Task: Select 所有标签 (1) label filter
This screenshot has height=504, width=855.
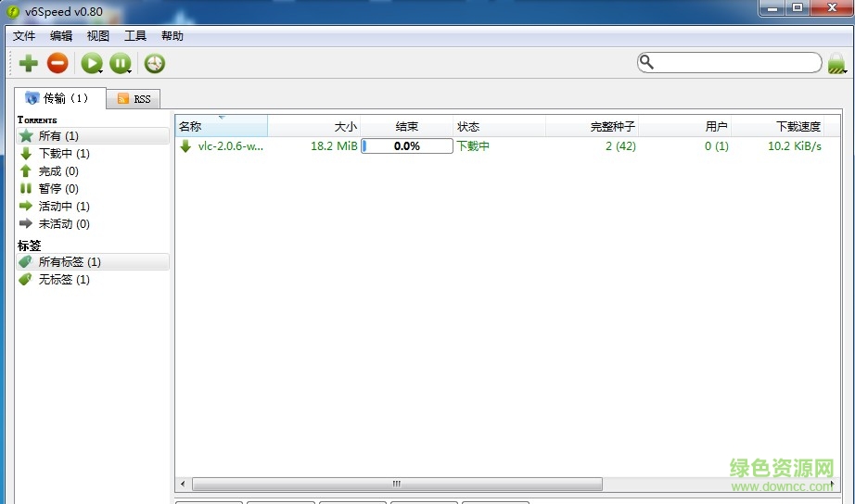Action: (93, 262)
